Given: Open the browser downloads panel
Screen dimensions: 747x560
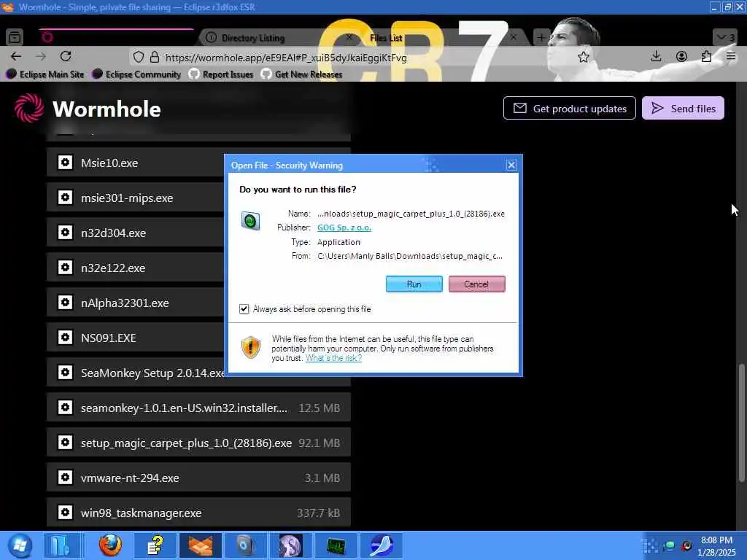Looking at the screenshot, I should 656,57.
